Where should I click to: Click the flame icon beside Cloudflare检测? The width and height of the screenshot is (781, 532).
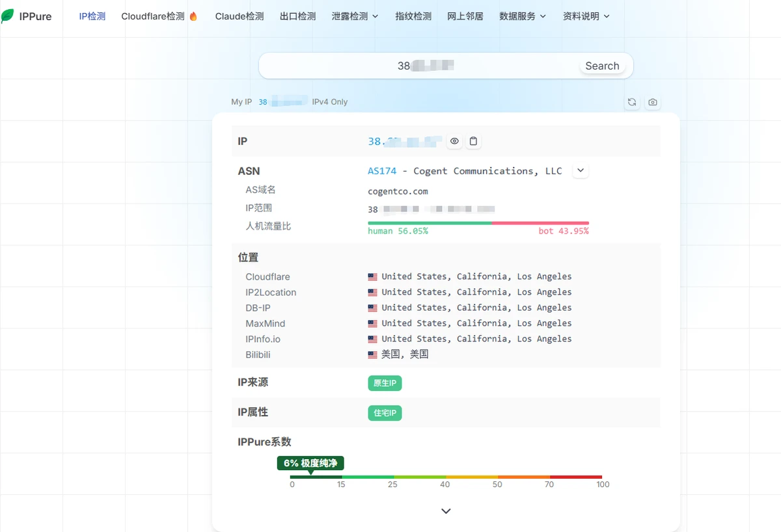pyautogui.click(x=193, y=16)
